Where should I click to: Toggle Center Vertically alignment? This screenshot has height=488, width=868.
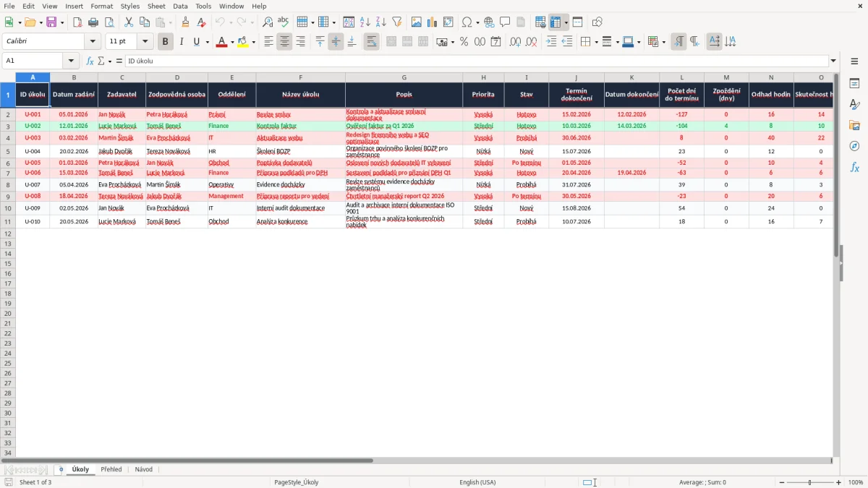click(336, 42)
